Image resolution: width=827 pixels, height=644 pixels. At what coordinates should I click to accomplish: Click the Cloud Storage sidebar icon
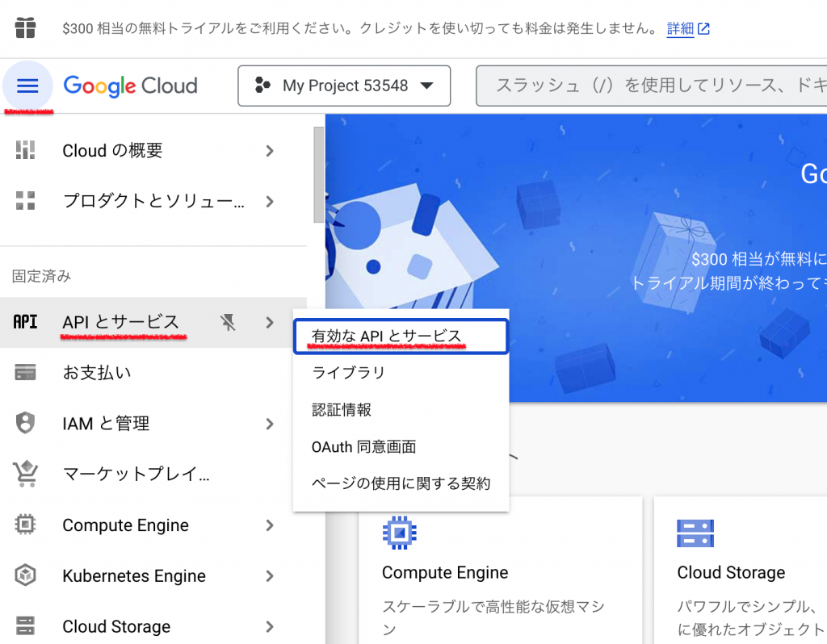pos(26,626)
